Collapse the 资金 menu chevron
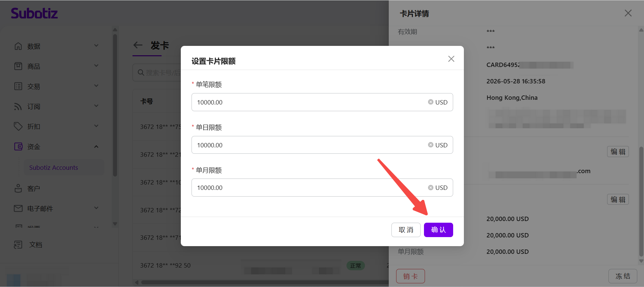The height and width of the screenshot is (287, 644). tap(96, 147)
